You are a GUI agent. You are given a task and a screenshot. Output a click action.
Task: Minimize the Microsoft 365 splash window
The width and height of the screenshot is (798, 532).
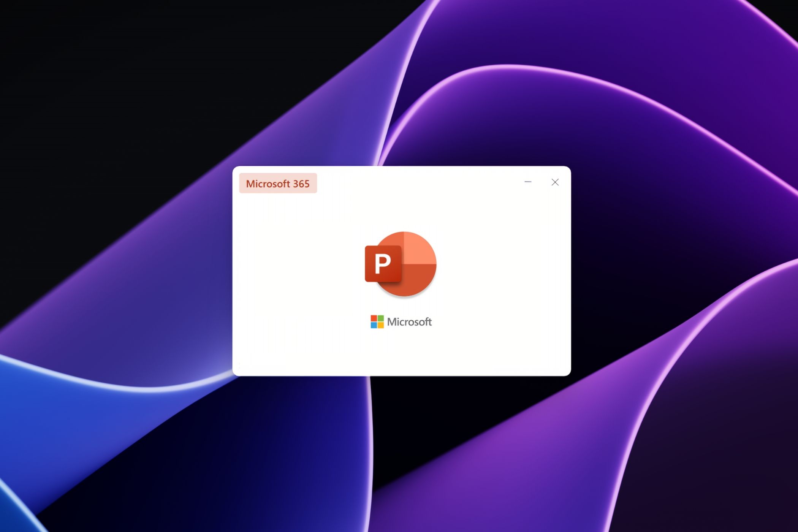[528, 182]
